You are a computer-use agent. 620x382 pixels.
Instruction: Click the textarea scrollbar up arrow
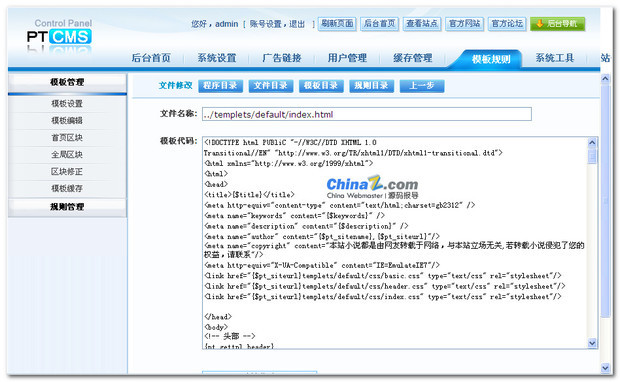click(592, 142)
